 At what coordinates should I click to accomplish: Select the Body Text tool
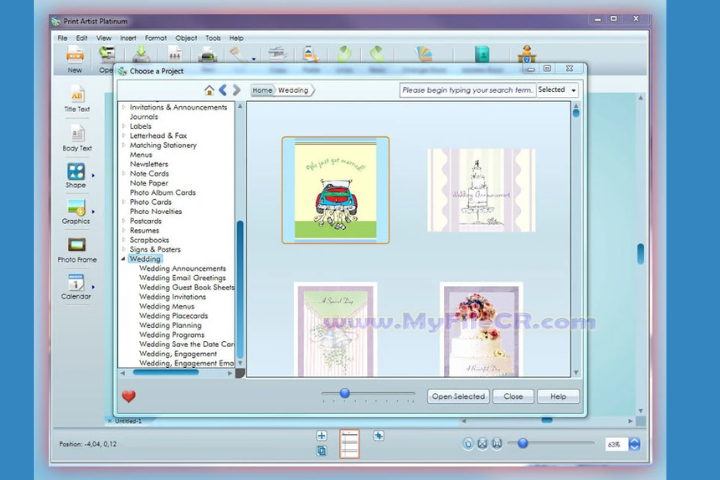tap(77, 138)
